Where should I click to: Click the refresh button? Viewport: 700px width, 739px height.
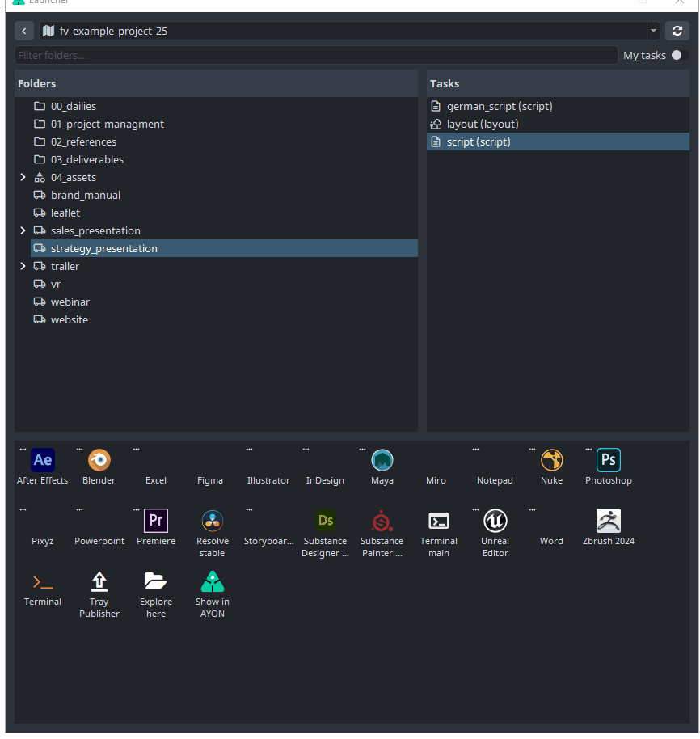(677, 32)
